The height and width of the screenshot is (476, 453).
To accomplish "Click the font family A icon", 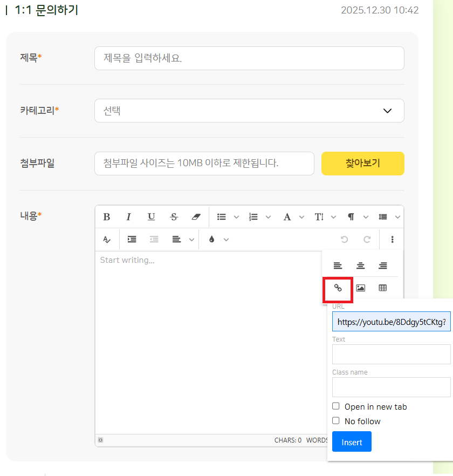I will click(287, 217).
